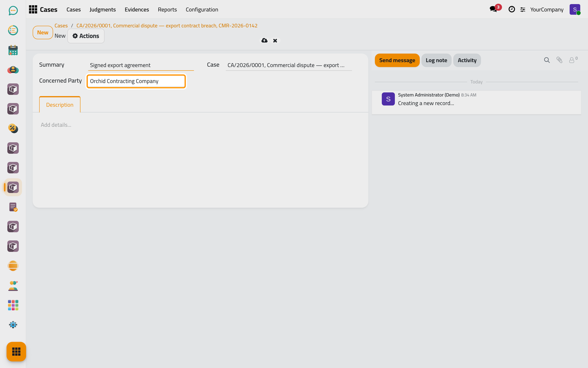Follow the Cases breadcrumb link

[61, 26]
